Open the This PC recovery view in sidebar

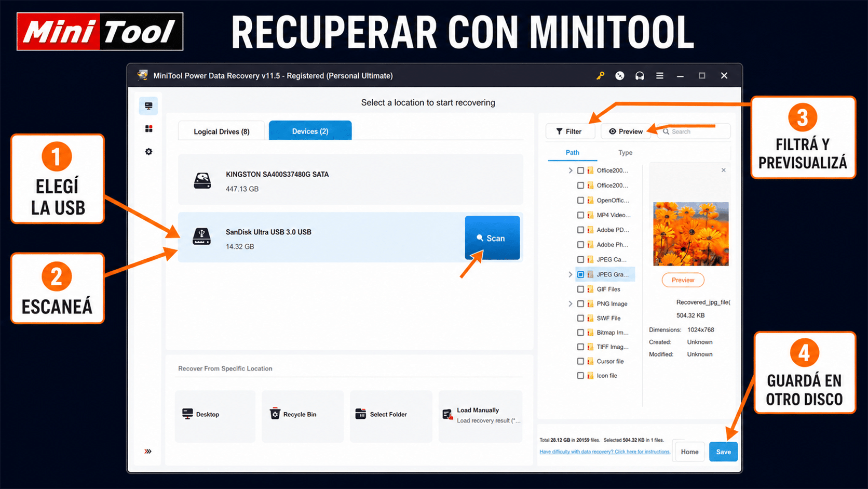pos(148,106)
